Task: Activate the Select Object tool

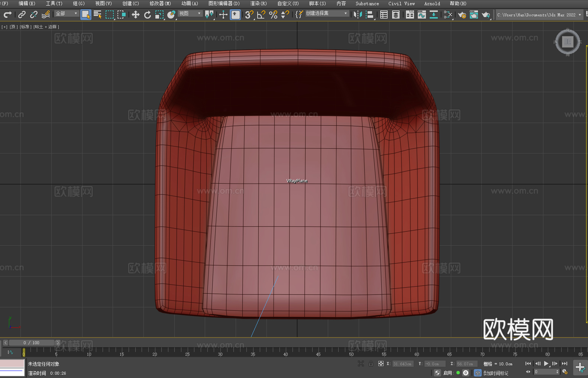Action: (x=86, y=14)
